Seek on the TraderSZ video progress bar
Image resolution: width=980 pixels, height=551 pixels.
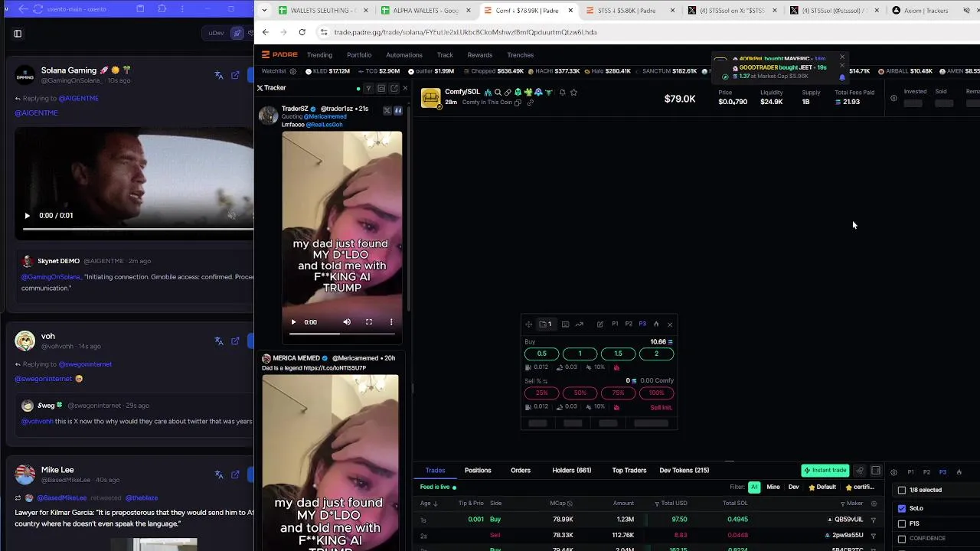(341, 334)
